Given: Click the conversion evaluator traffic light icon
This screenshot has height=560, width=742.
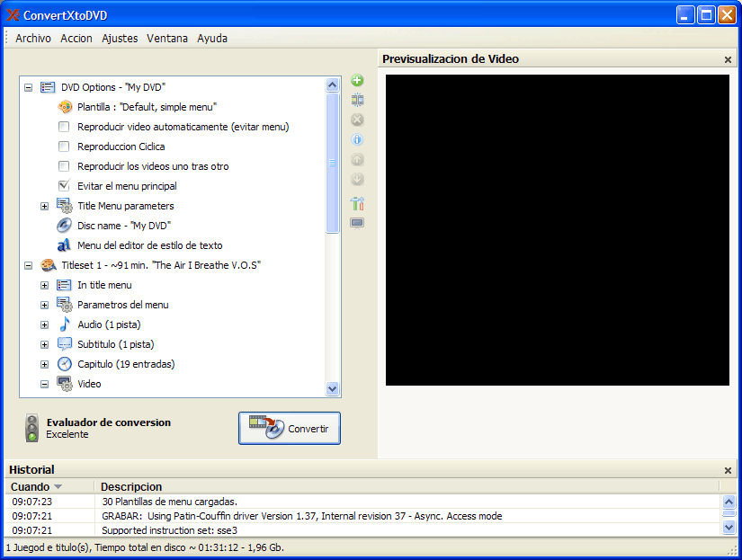Looking at the screenshot, I should pyautogui.click(x=31, y=428).
